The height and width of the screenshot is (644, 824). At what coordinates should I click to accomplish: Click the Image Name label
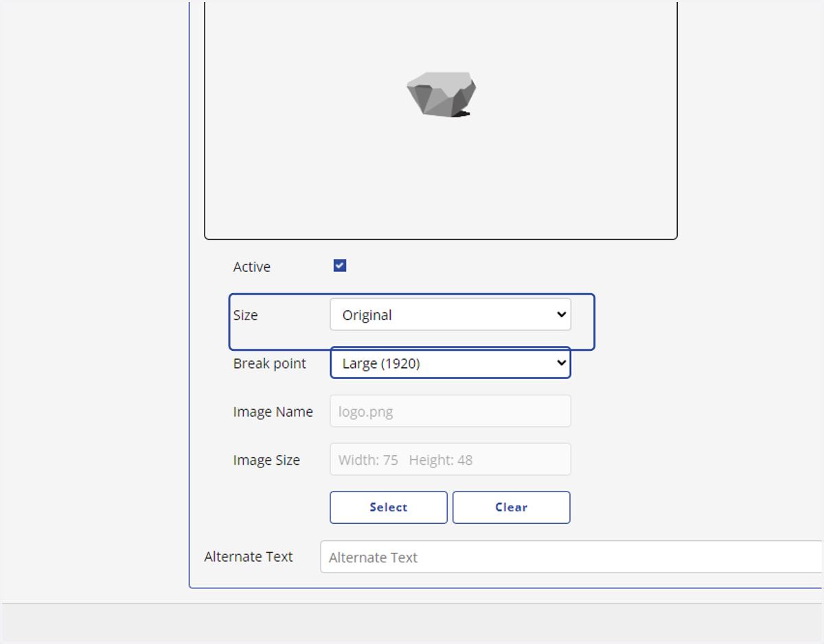pyautogui.click(x=273, y=412)
